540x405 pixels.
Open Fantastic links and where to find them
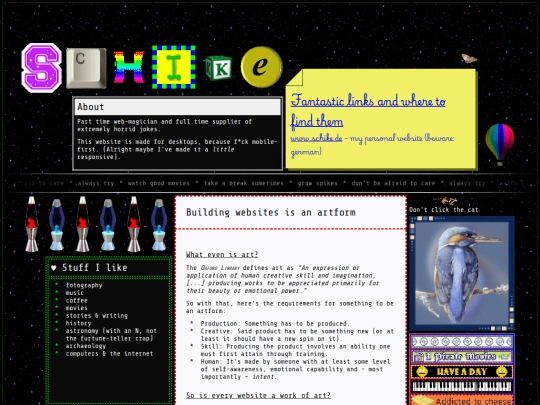[x=368, y=111]
